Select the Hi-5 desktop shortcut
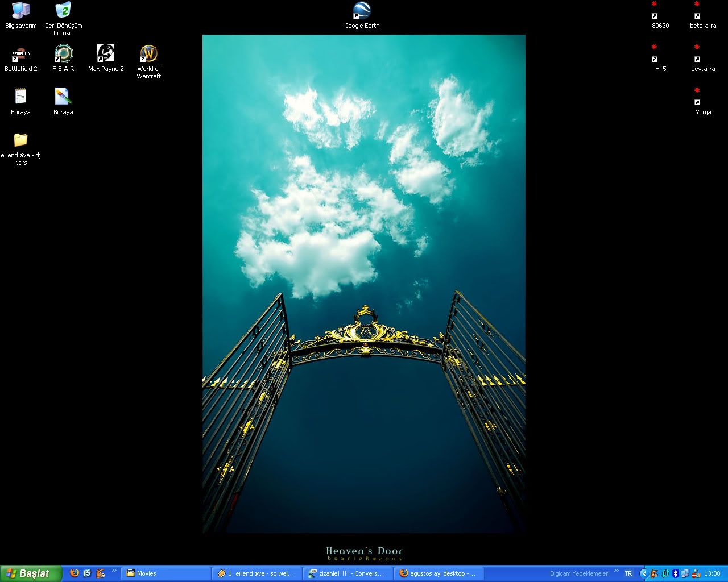The height and width of the screenshot is (582, 728). [x=660, y=59]
